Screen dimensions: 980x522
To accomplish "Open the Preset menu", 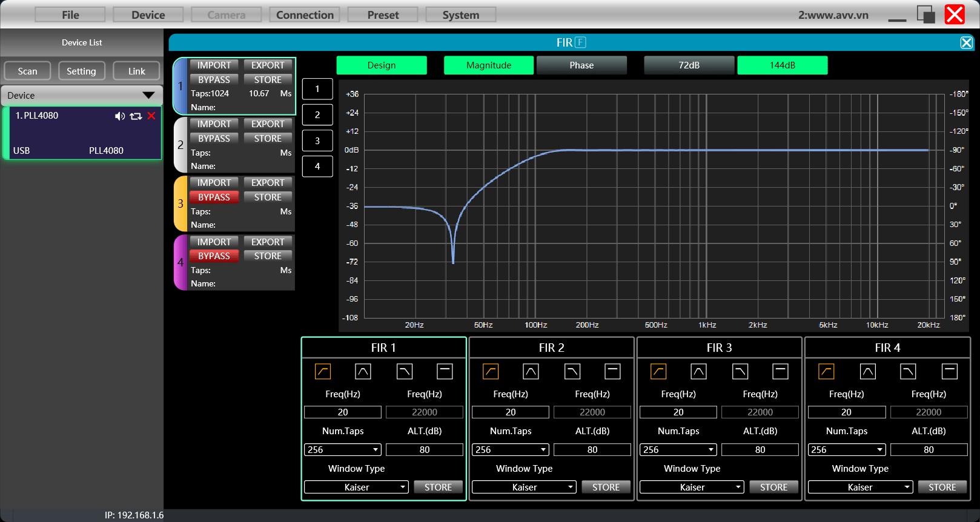I will coord(383,15).
